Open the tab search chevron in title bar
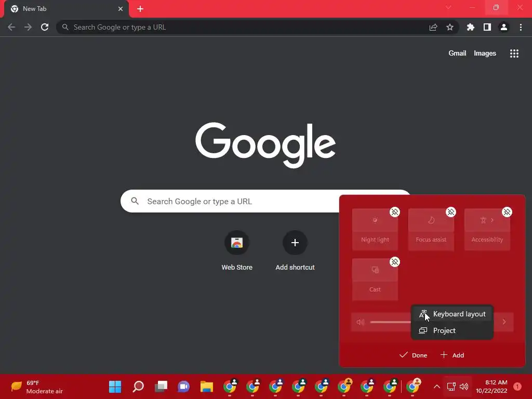The width and height of the screenshot is (532, 399). click(x=448, y=7)
